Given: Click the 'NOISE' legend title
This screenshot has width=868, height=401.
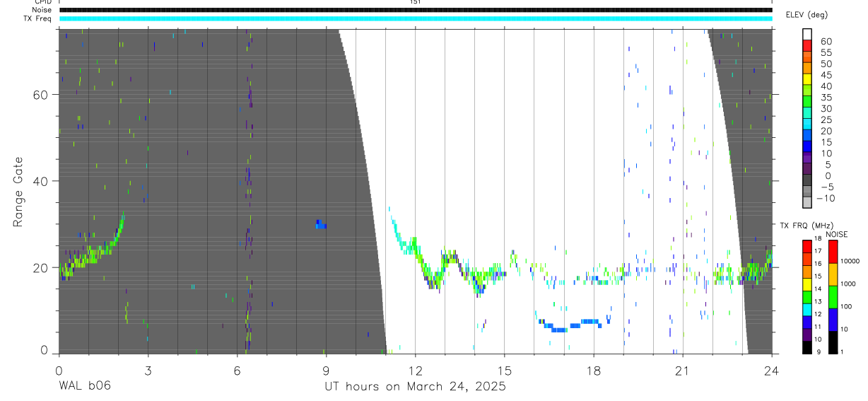Looking at the screenshot, I should [835, 234].
